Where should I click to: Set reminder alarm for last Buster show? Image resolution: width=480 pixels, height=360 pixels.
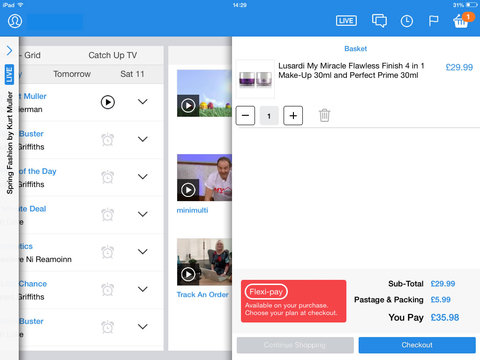(108, 327)
